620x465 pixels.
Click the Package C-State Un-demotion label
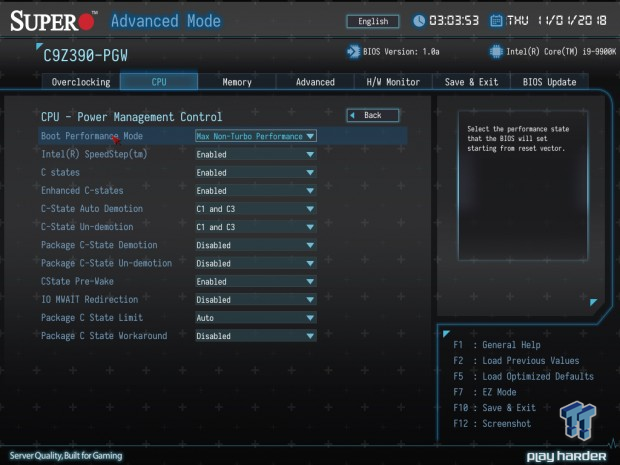pyautogui.click(x=106, y=263)
